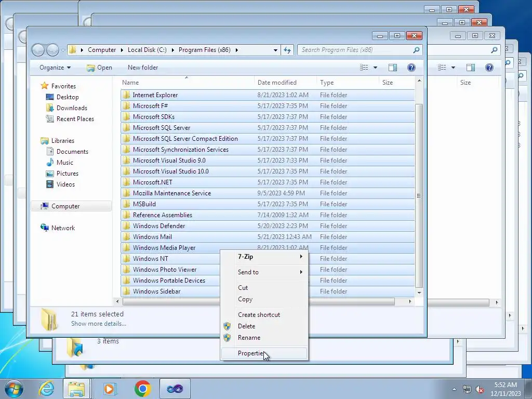Image resolution: width=532 pixels, height=399 pixels.
Task: Click the Forward navigation button
Action: click(52, 50)
